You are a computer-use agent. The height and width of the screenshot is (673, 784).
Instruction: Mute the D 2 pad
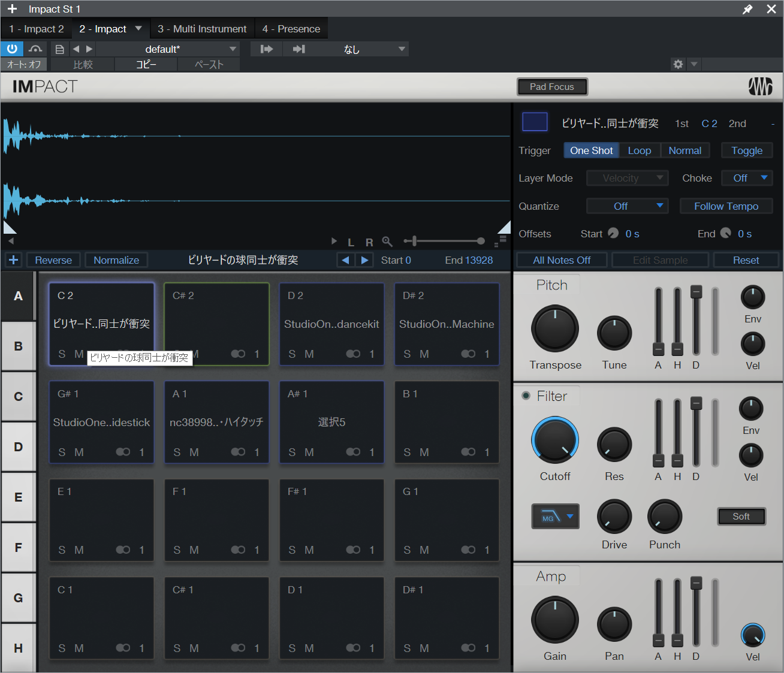(x=309, y=354)
